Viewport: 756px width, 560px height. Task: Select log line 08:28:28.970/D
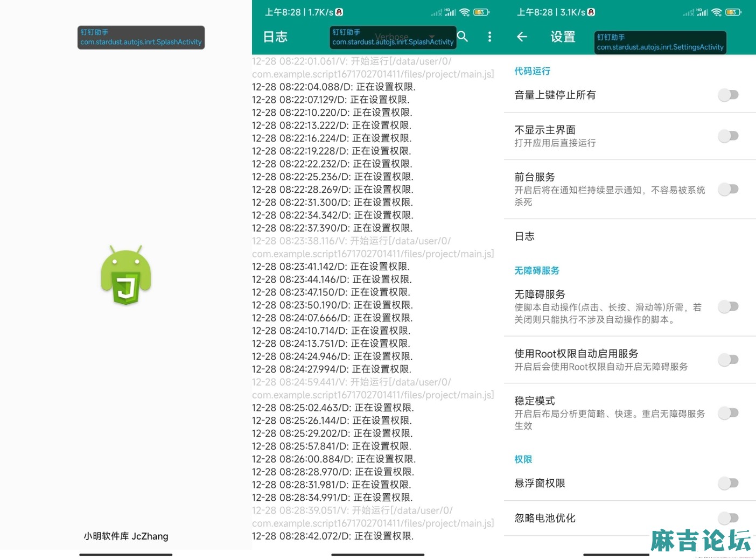(x=333, y=472)
